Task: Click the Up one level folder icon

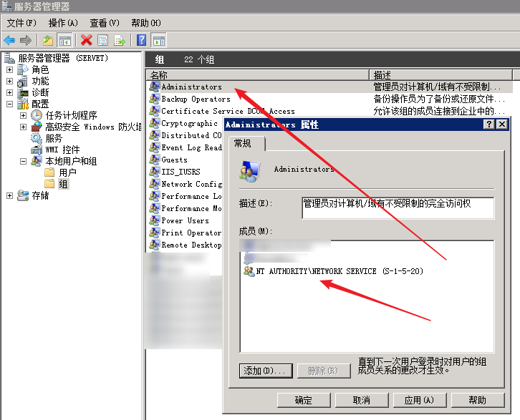Action: (47, 40)
